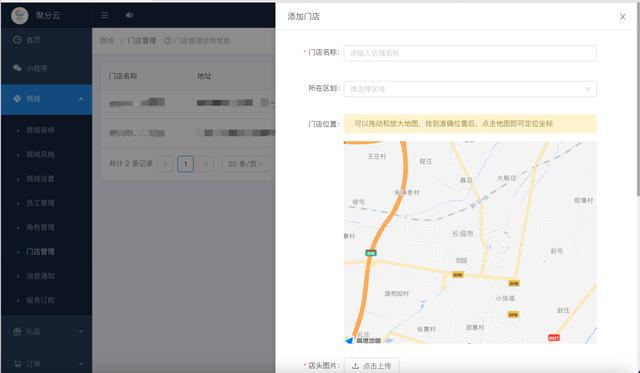This screenshot has width=640, height=373.
Task: Collapse the 商城 sidebar section
Action: point(46,99)
